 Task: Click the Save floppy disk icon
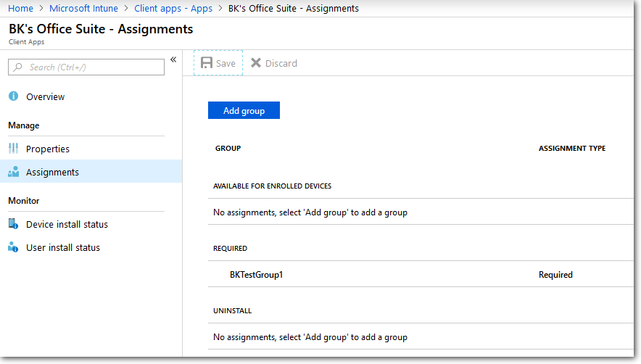coord(207,63)
